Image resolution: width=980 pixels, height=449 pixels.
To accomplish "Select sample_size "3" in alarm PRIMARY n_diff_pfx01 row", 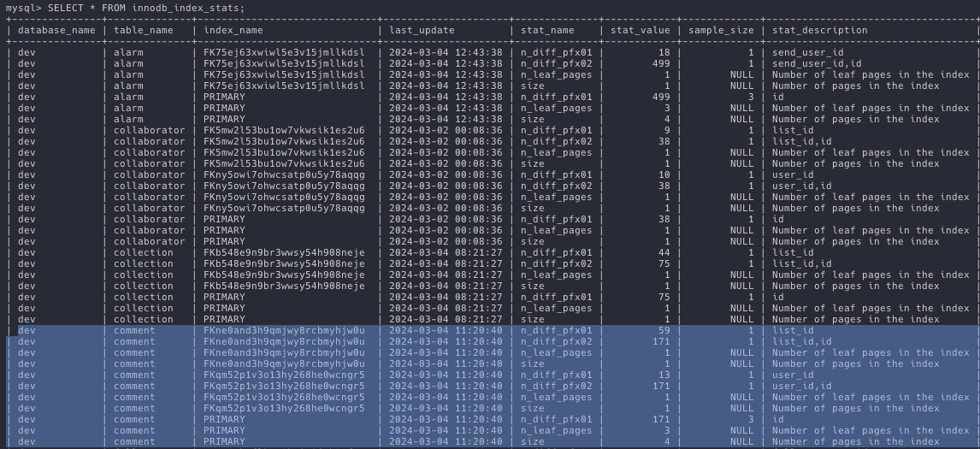I will 751,97.
